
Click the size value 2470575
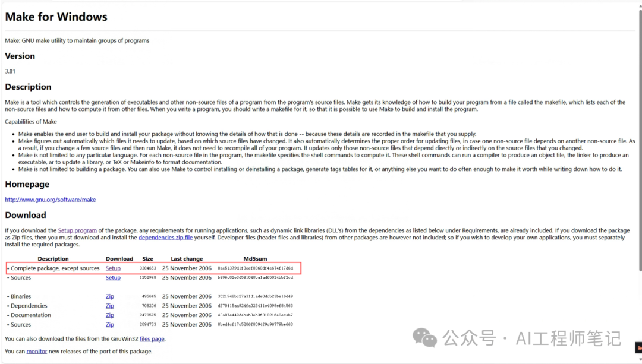point(148,315)
